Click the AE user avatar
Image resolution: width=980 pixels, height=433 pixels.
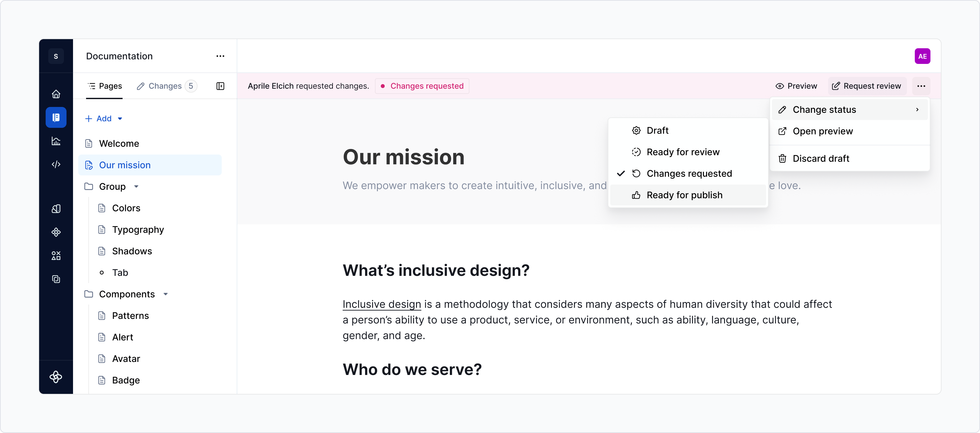pyautogui.click(x=922, y=56)
